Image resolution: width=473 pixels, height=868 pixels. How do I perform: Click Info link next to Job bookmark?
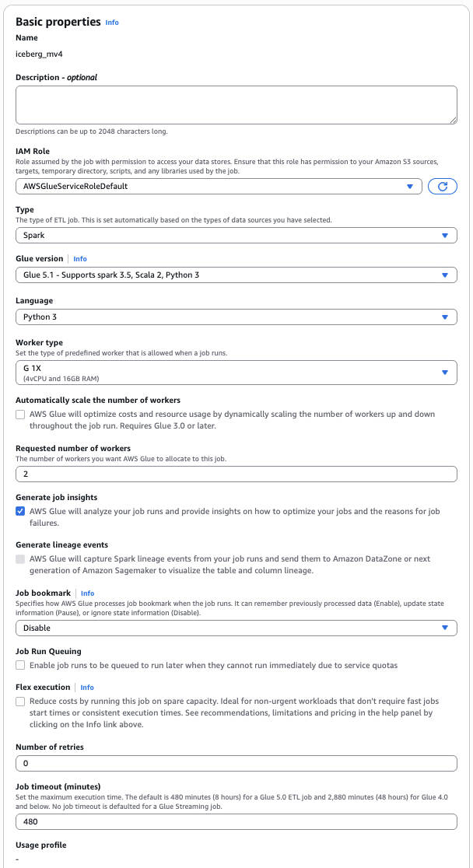(x=87, y=593)
